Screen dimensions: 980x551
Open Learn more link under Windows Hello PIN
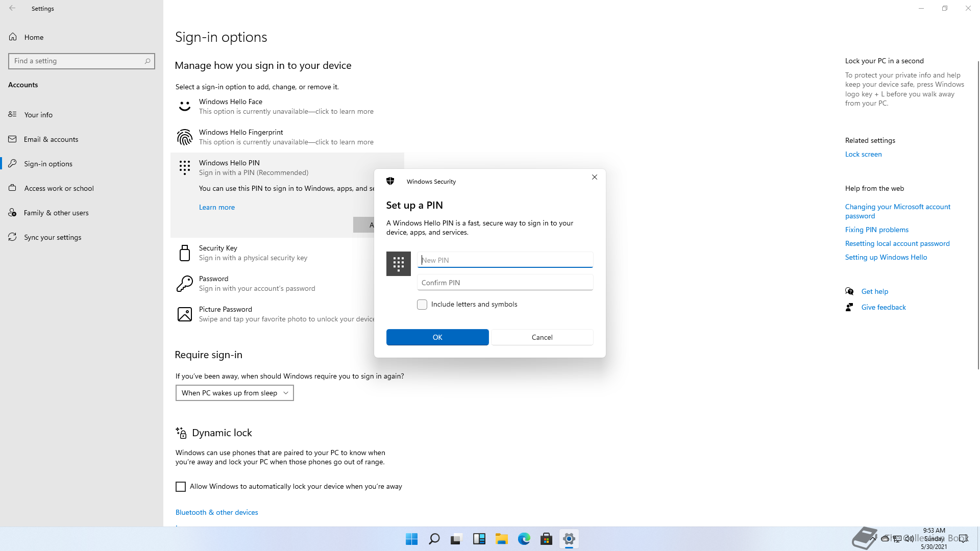(217, 207)
